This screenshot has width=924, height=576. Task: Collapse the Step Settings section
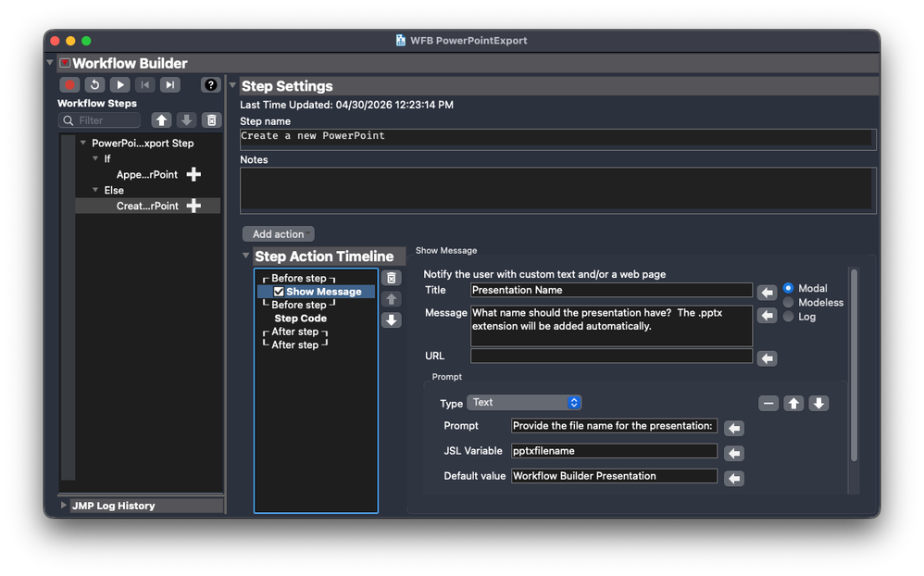pyautogui.click(x=232, y=85)
